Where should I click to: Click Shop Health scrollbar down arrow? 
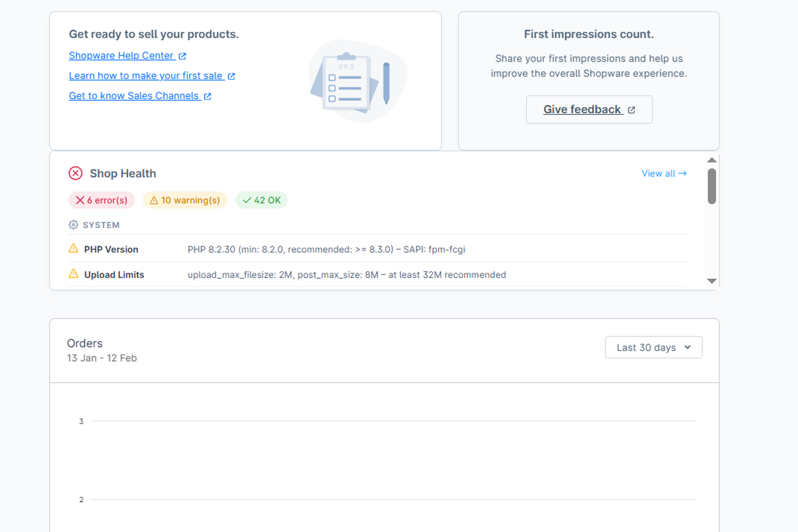[712, 281]
